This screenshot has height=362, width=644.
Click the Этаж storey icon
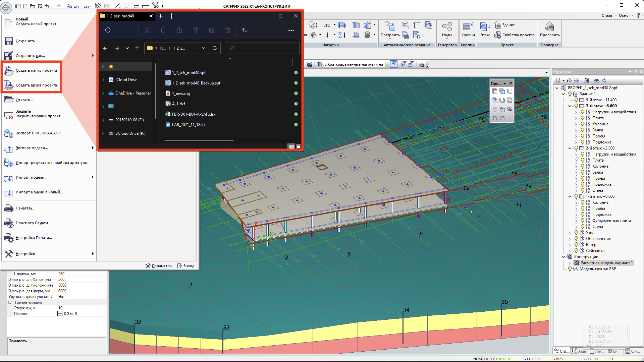485,27
